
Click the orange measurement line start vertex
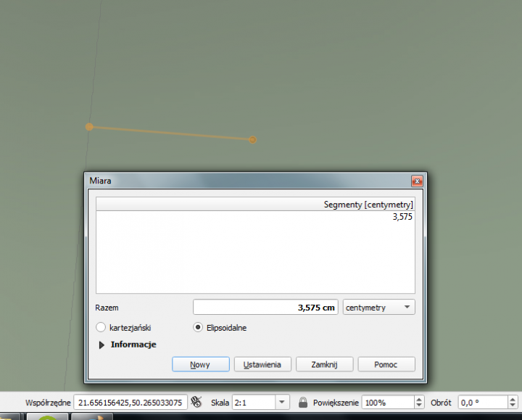coord(89,127)
